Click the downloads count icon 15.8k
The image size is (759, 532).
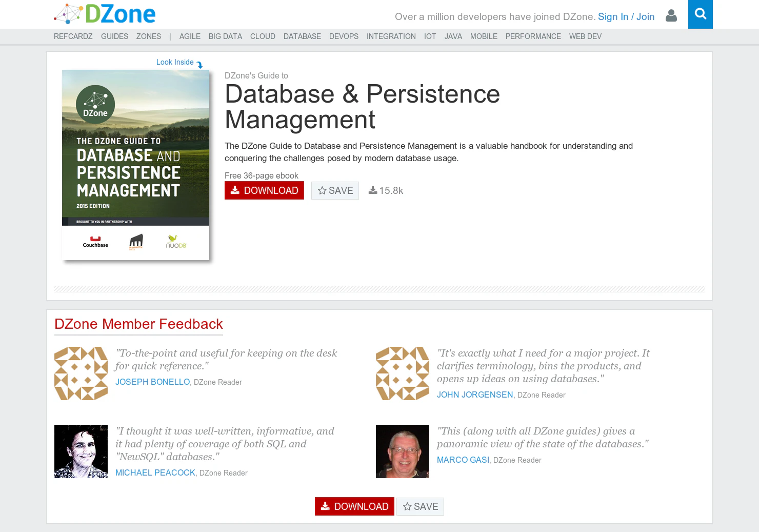(373, 190)
